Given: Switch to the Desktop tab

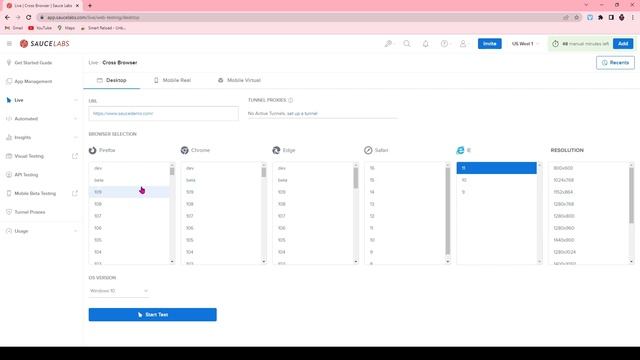Looking at the screenshot, I should click(x=112, y=80).
